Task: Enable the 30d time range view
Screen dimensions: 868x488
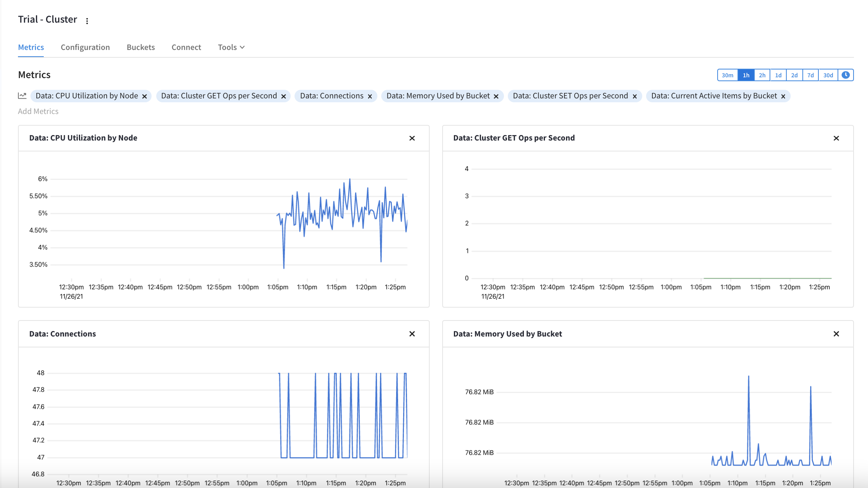Action: pyautogui.click(x=828, y=75)
